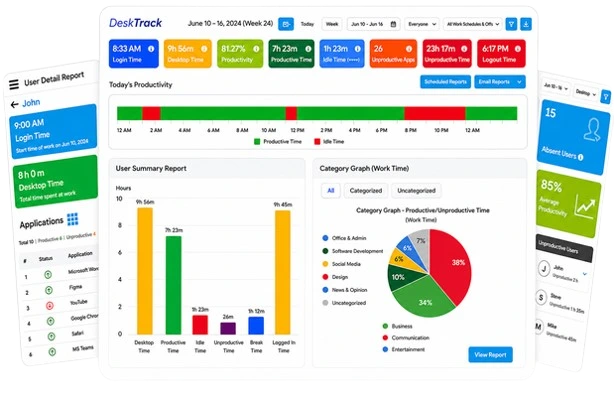Toggle Idle Time legend in productivity timeline

(x=329, y=142)
